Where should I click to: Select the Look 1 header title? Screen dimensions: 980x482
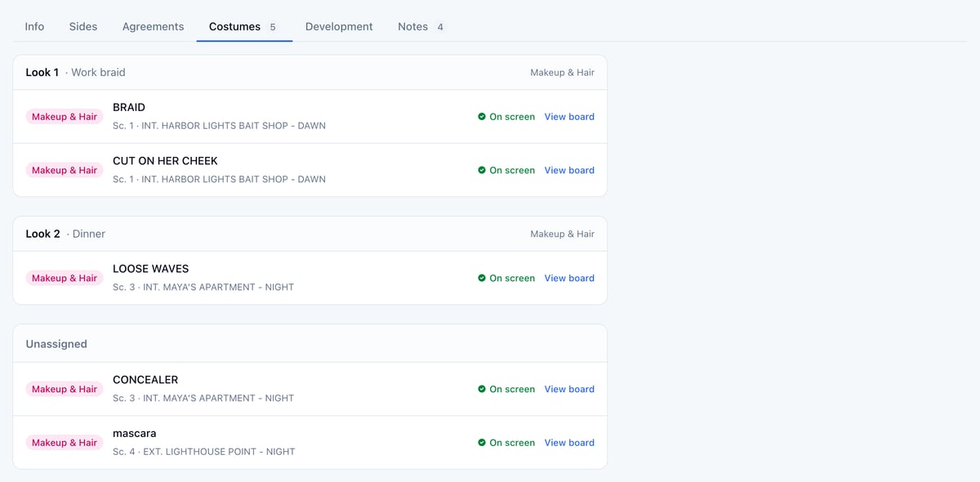(x=42, y=73)
